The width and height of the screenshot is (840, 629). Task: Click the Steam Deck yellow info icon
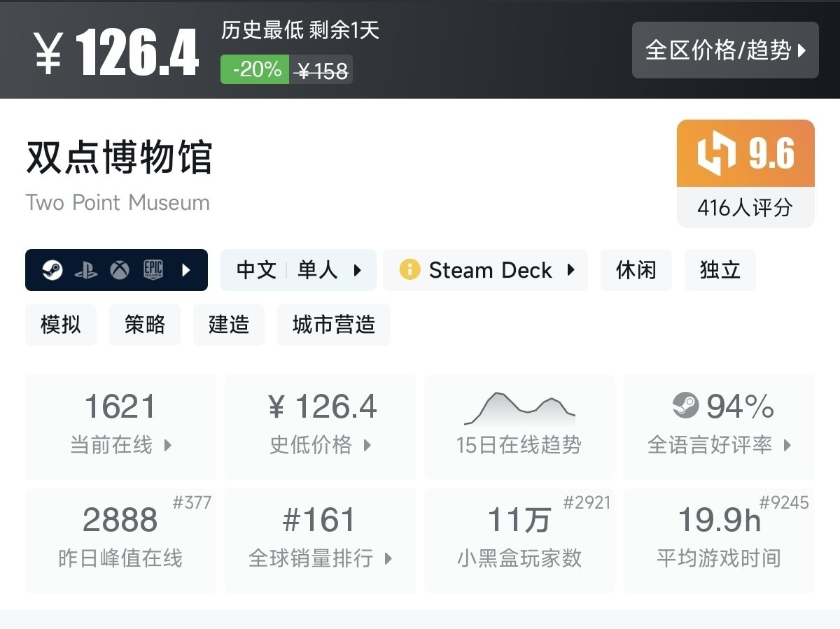click(x=409, y=269)
